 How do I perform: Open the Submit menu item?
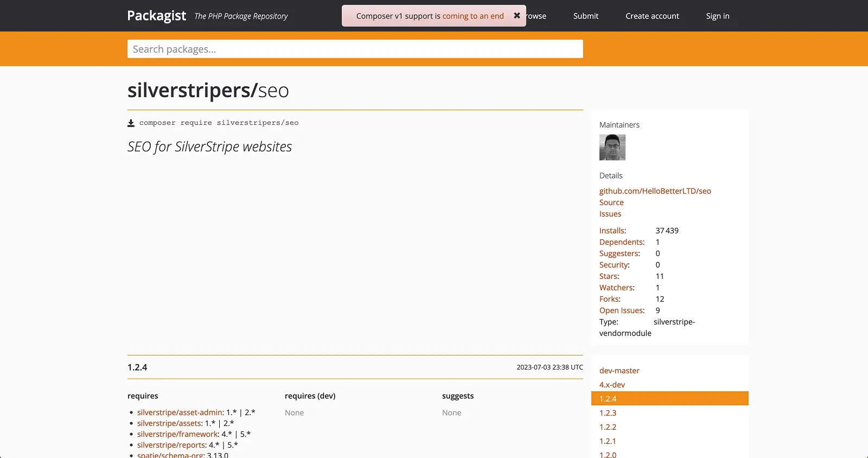click(x=586, y=16)
